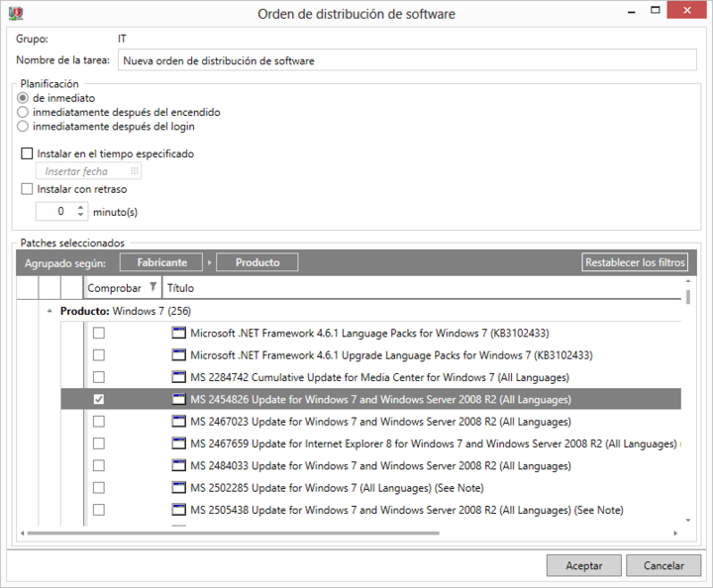Select row 'MS 2502285 Update for Windows 7 (All Languages)'

(x=370, y=488)
